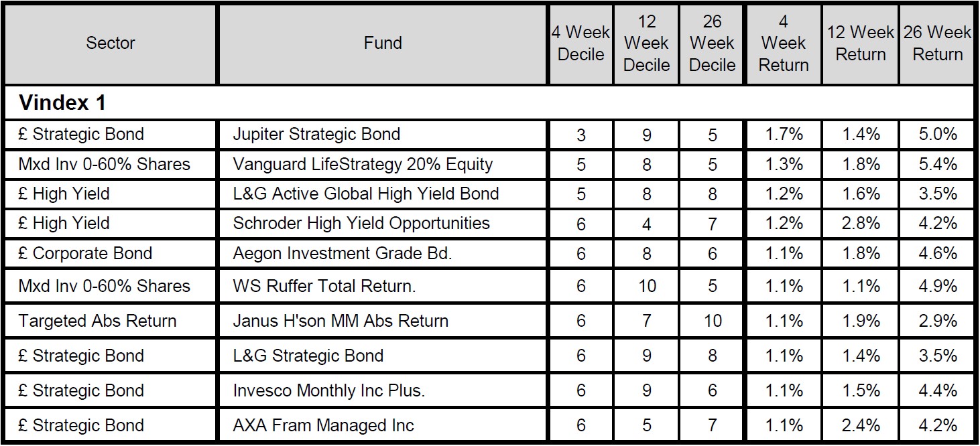Click Invesco Monthly Inc Plus. fund
980x446 pixels.
point(328,390)
